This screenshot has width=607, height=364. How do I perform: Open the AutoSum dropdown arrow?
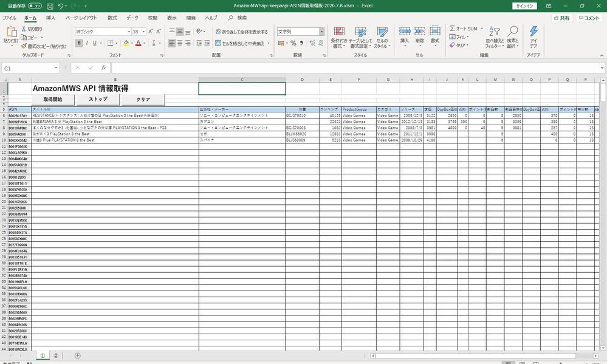click(482, 29)
